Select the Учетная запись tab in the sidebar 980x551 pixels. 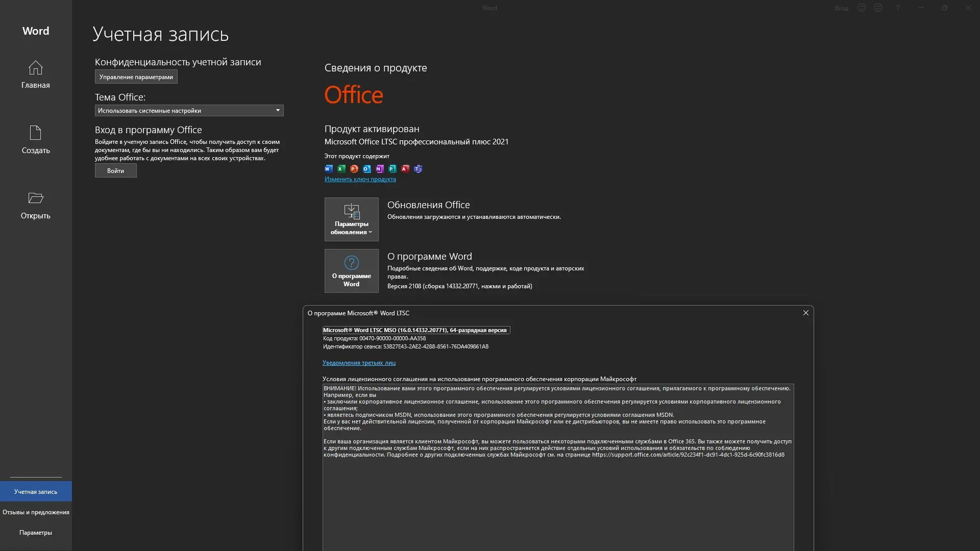point(36,492)
